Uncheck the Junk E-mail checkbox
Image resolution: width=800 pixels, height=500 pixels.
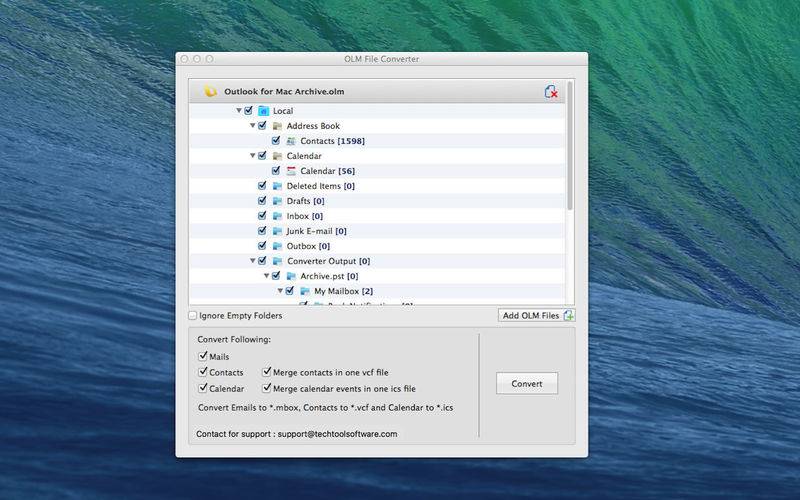(x=262, y=231)
